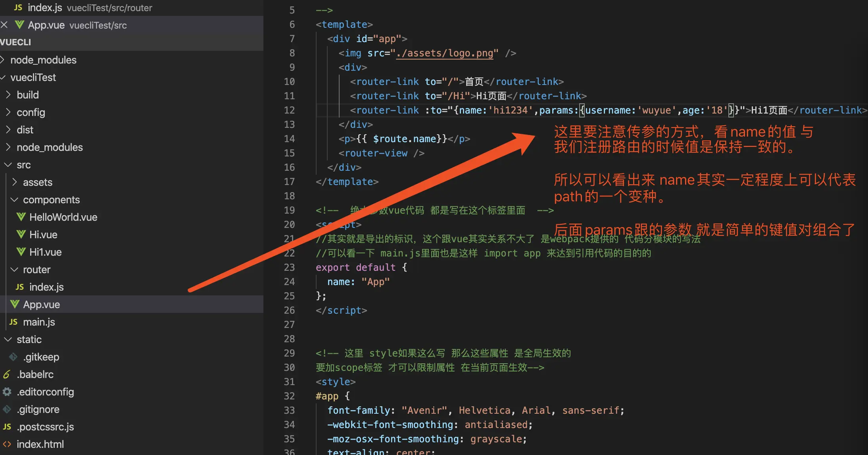Click line number 23 in the gutter

tap(289, 267)
